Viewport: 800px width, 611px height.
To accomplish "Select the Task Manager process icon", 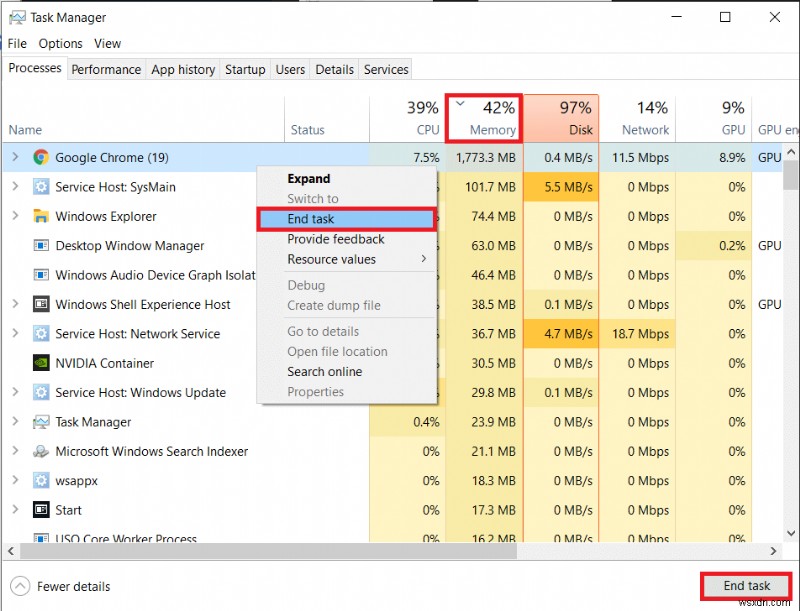I will [40, 422].
